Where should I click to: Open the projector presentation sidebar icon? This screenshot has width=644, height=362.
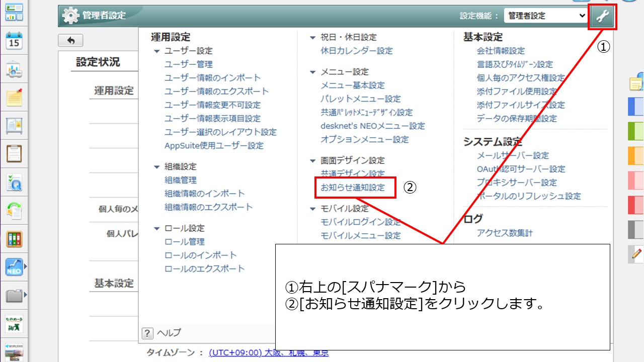coord(14,70)
